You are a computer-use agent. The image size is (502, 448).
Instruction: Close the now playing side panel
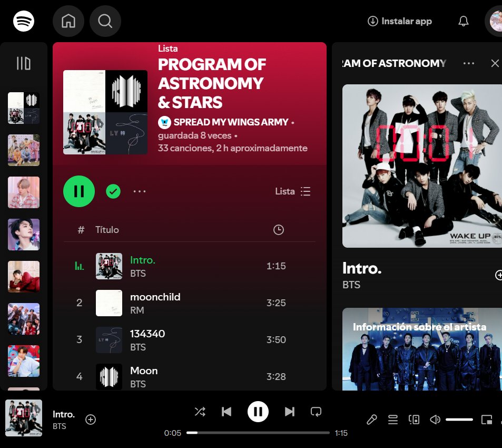click(495, 63)
